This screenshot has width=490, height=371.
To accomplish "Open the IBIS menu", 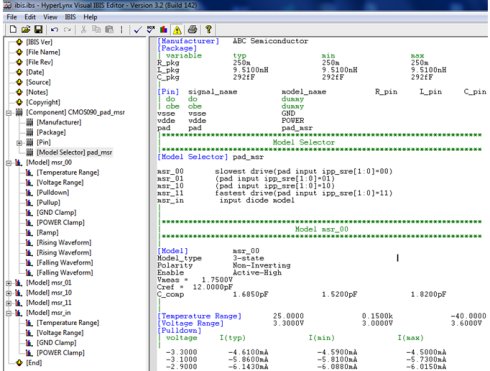I will (70, 17).
